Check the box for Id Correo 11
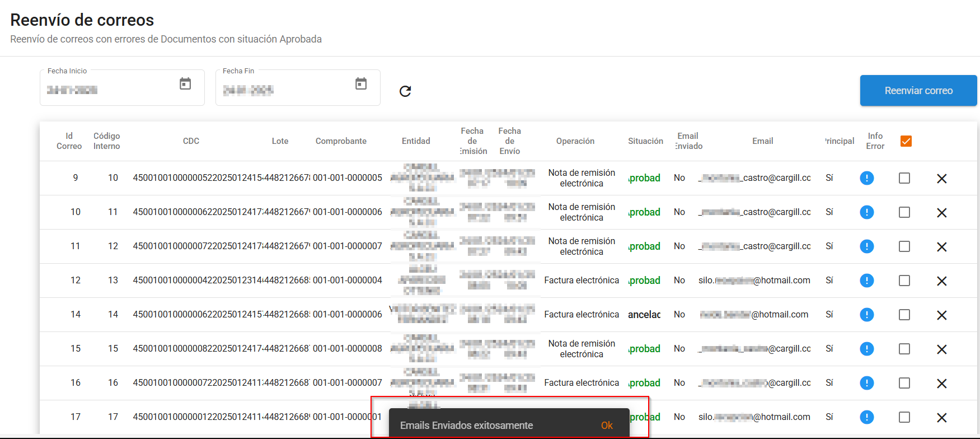This screenshot has height=439, width=980. [x=904, y=246]
